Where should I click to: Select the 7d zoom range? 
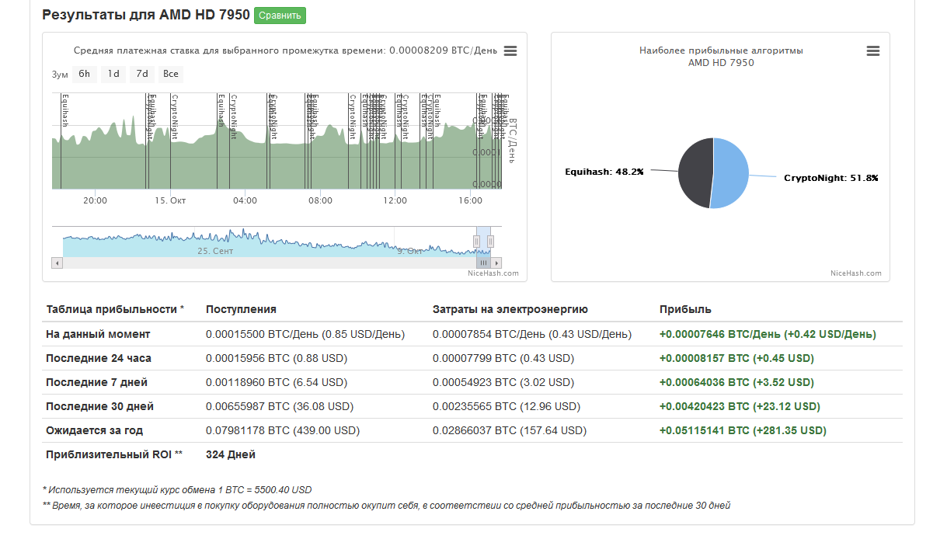pyautogui.click(x=141, y=75)
